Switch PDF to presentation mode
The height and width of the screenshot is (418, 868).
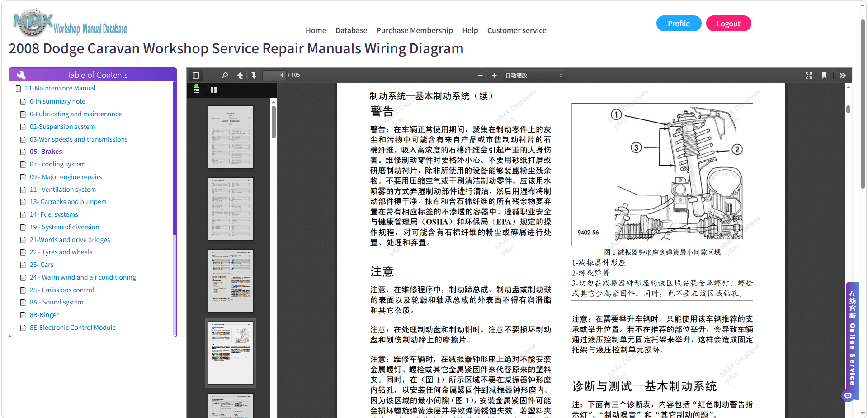tap(809, 76)
